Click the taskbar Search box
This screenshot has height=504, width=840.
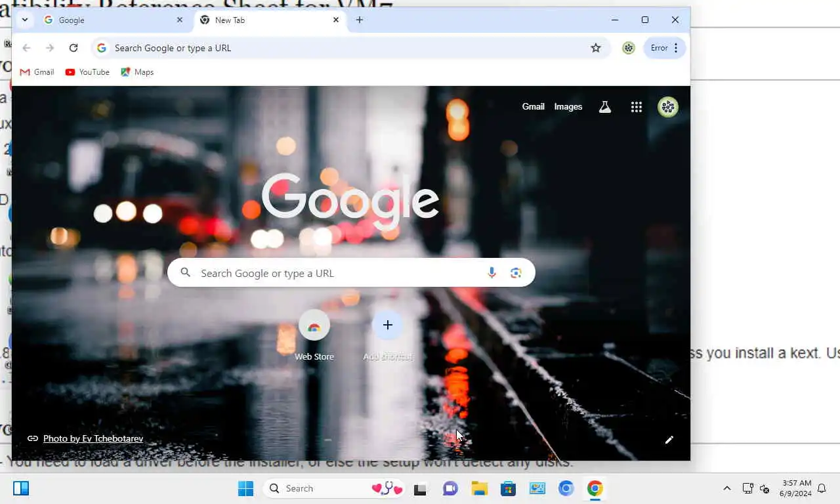[x=334, y=488]
